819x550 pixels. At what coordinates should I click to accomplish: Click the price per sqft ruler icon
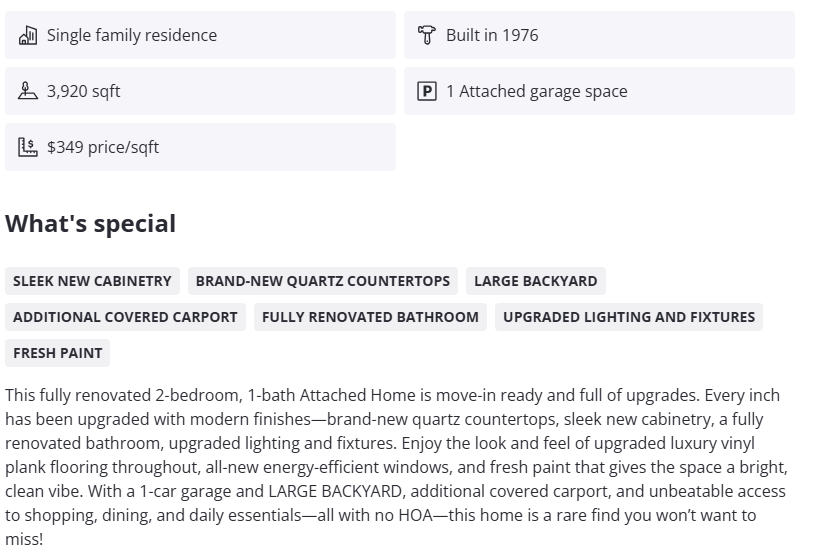pos(28,147)
